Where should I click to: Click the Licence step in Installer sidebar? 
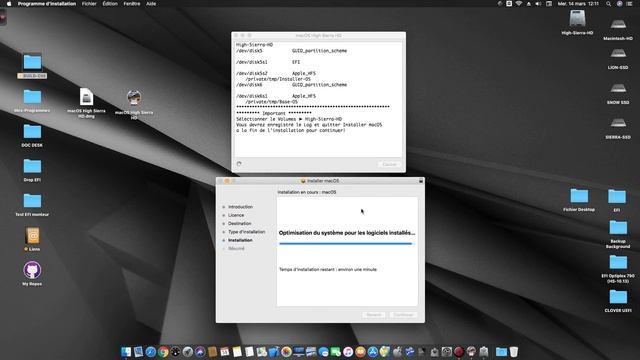click(x=236, y=215)
